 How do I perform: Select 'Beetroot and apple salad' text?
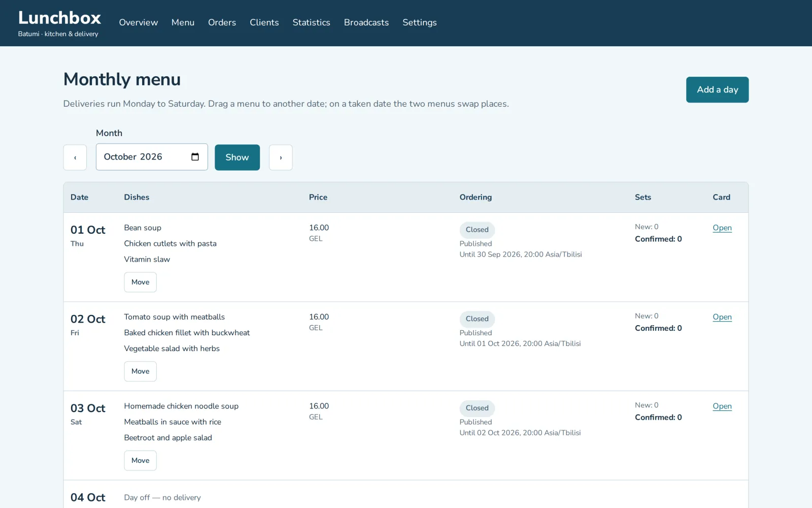(168, 437)
